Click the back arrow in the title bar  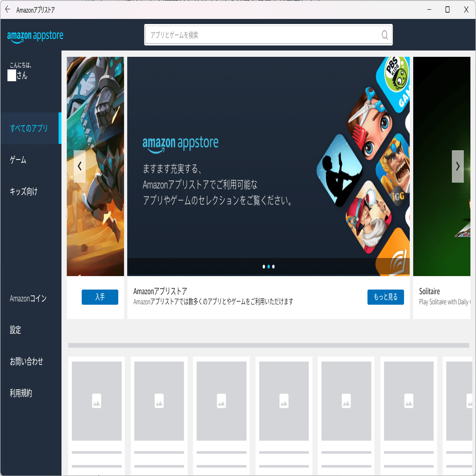[7, 9]
